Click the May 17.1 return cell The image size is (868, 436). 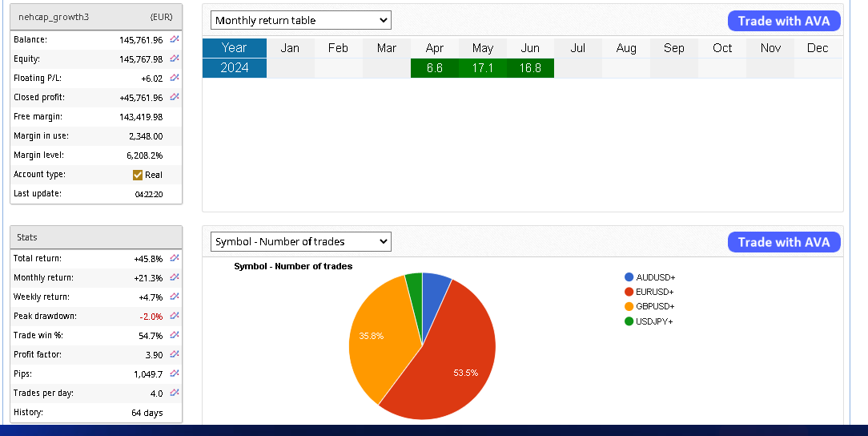click(482, 68)
